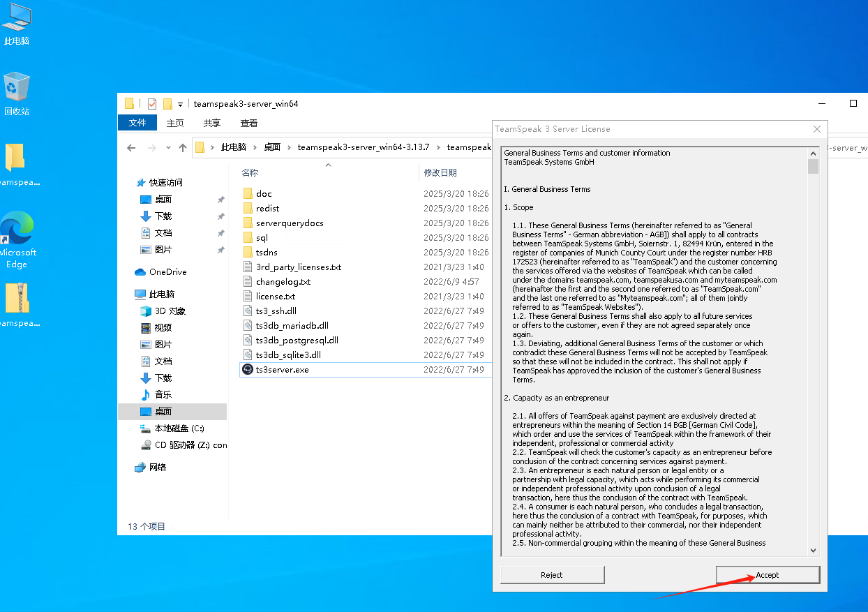This screenshot has width=868, height=612.
Task: Click teamspeak3-server_win64-3.13.7 breadcrumb
Action: 363,147
